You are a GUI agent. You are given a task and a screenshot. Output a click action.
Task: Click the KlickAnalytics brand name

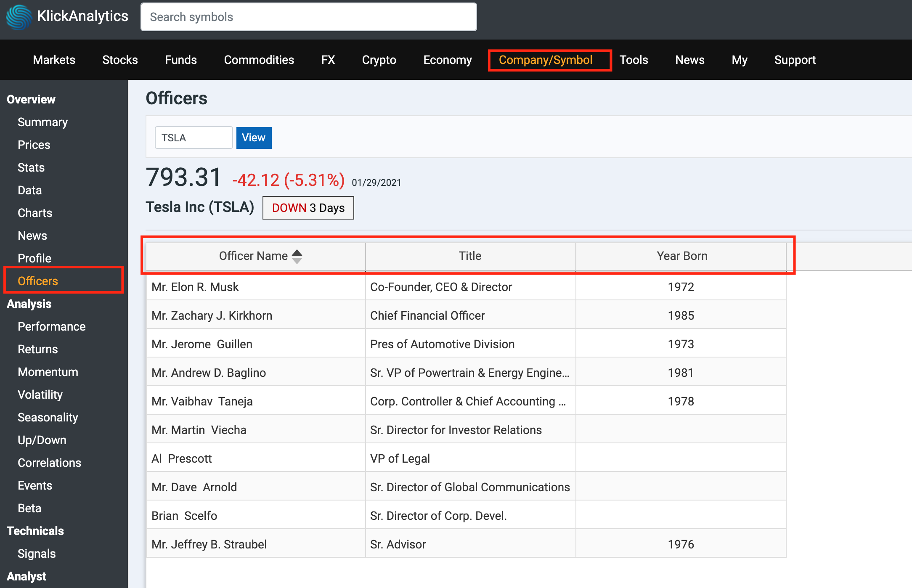pos(82,16)
